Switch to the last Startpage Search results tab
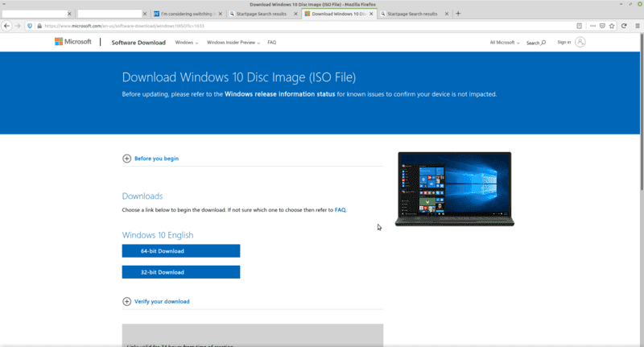The image size is (644, 347). [412, 14]
